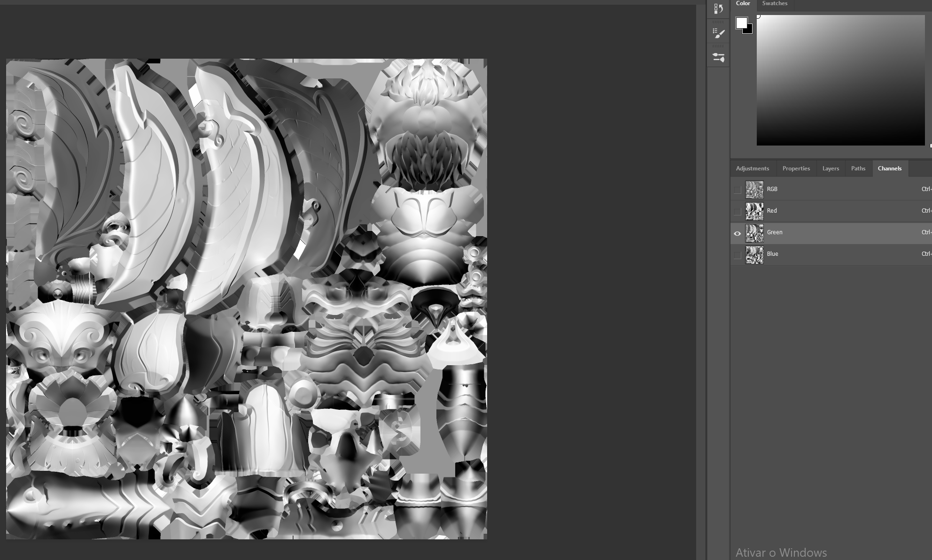
Task: Click the Green channel thumbnail
Action: point(754,233)
